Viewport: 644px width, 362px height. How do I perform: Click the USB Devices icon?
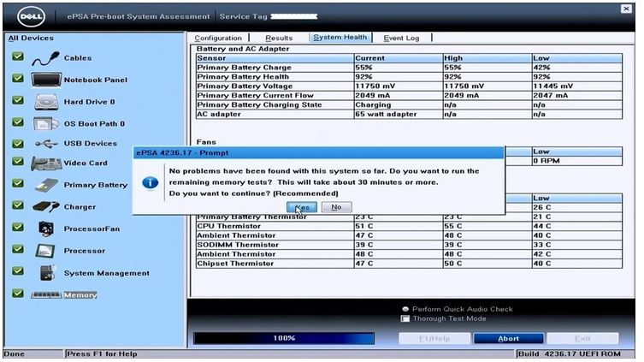(x=46, y=144)
